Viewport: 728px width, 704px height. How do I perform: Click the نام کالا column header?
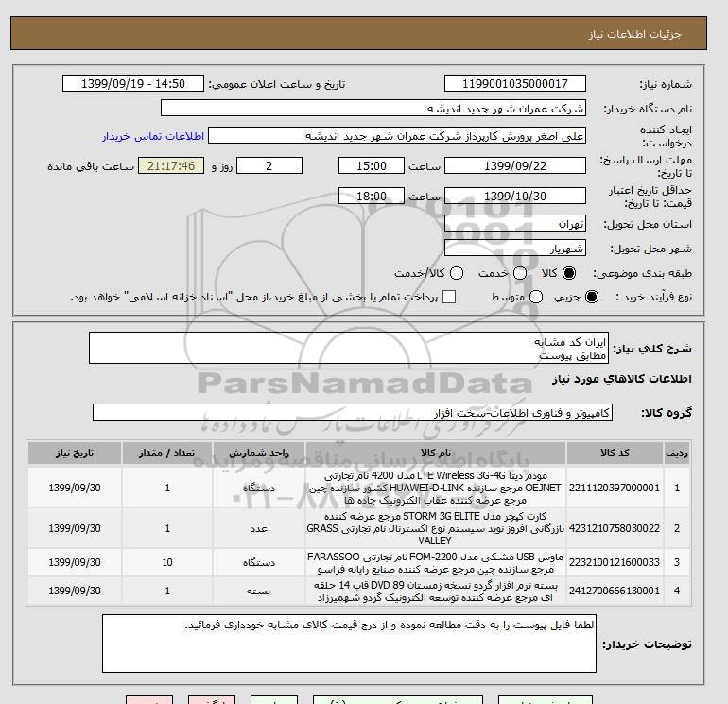pyautogui.click(x=436, y=453)
